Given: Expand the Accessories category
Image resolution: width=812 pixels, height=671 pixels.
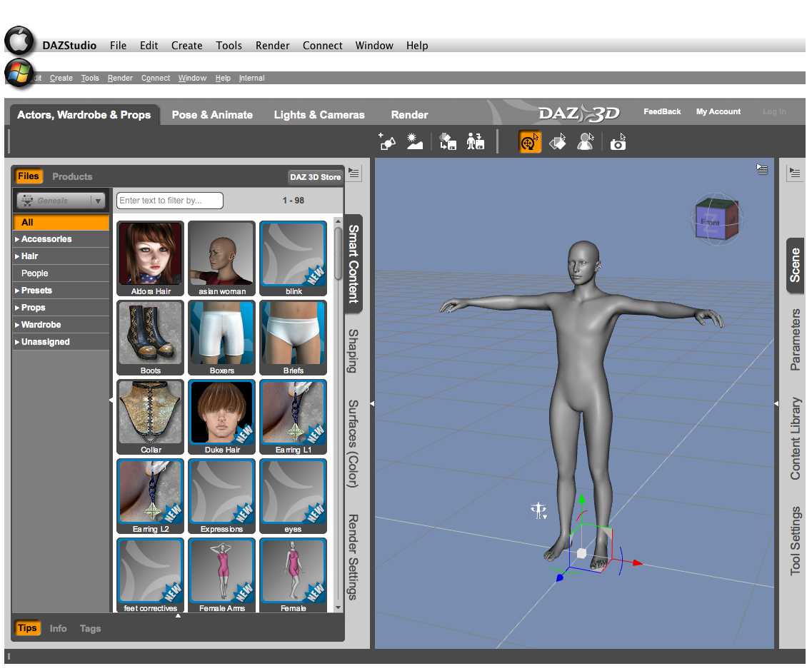Looking at the screenshot, I should coord(46,239).
